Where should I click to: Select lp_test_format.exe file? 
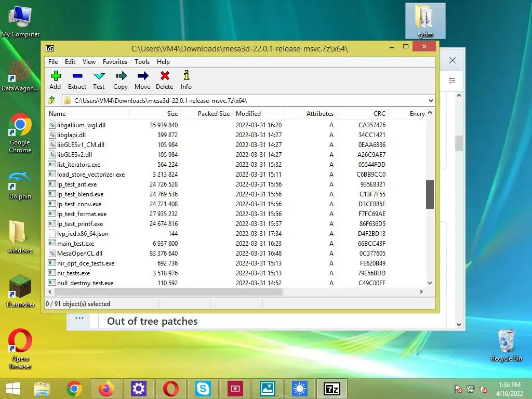(82, 214)
